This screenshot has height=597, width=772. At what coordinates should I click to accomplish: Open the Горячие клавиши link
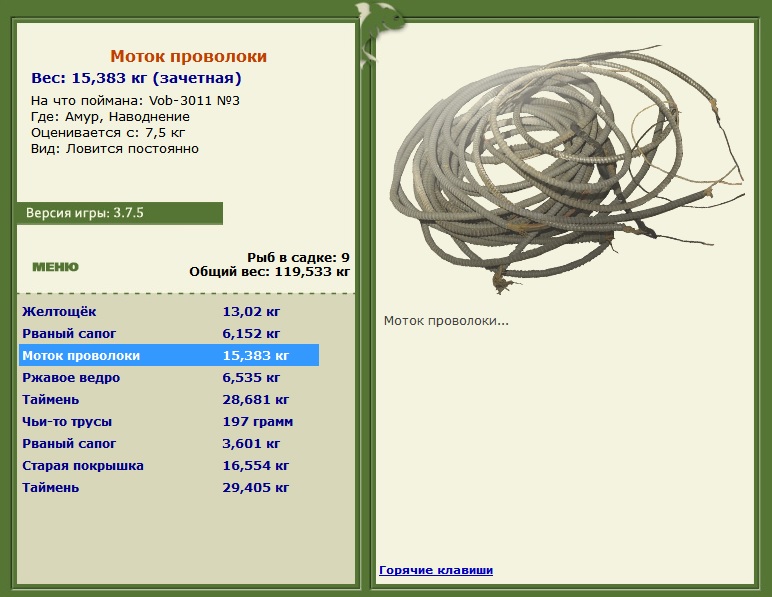tap(436, 570)
